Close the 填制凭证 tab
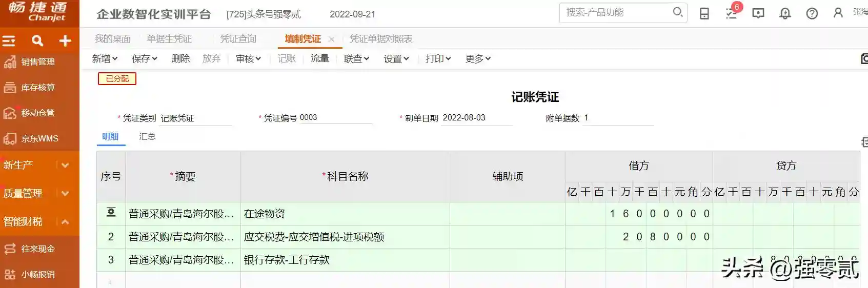Viewport: 868px width, 288px height. click(x=332, y=39)
